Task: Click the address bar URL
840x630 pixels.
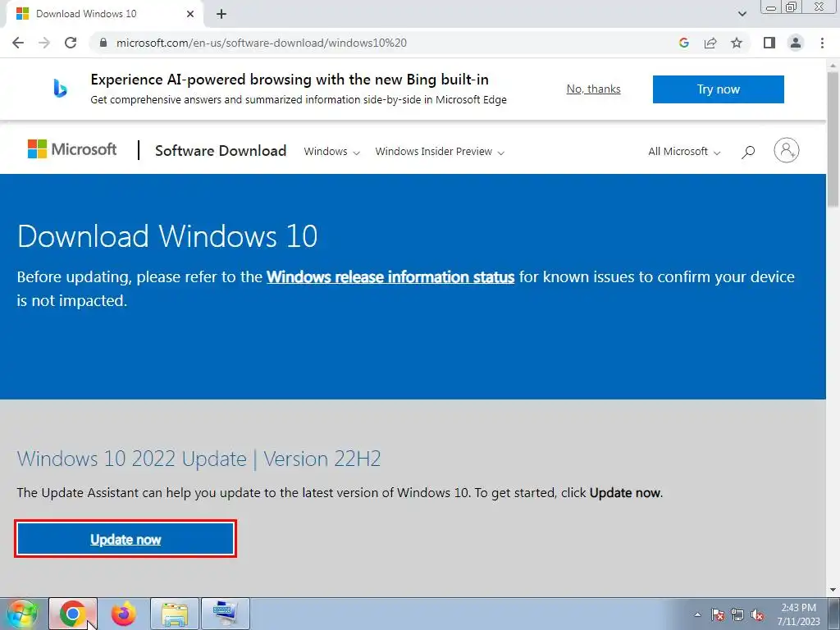Action: (262, 43)
